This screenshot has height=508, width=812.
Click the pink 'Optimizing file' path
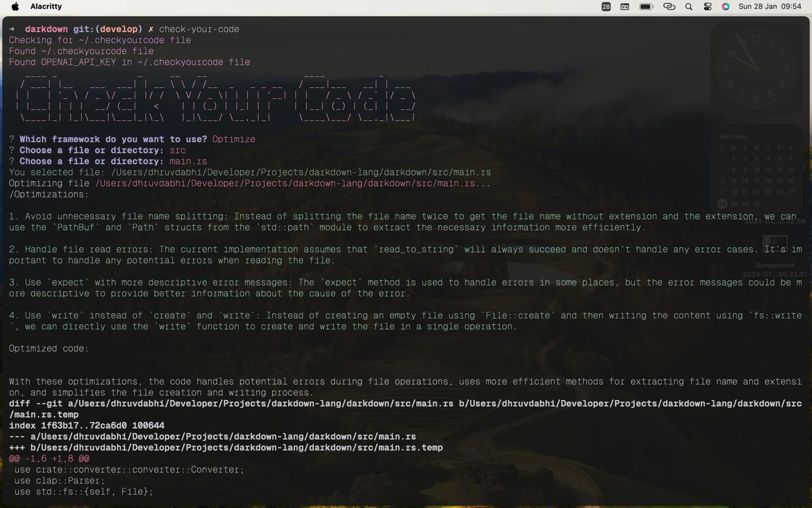tap(285, 183)
